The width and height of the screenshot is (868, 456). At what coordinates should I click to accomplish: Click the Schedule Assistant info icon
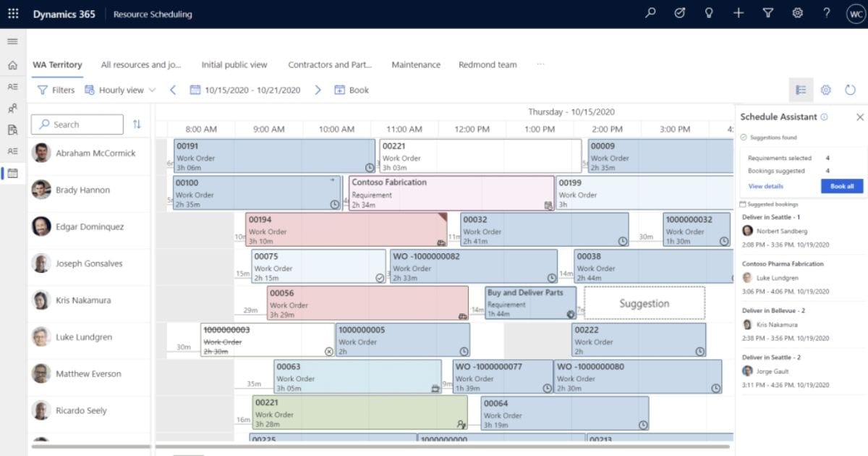pyautogui.click(x=824, y=117)
